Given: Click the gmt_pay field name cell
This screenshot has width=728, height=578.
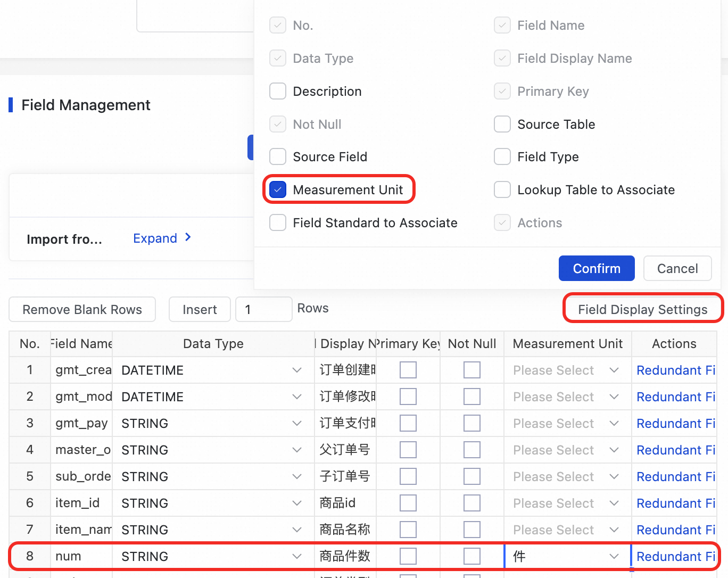Looking at the screenshot, I should (x=81, y=423).
